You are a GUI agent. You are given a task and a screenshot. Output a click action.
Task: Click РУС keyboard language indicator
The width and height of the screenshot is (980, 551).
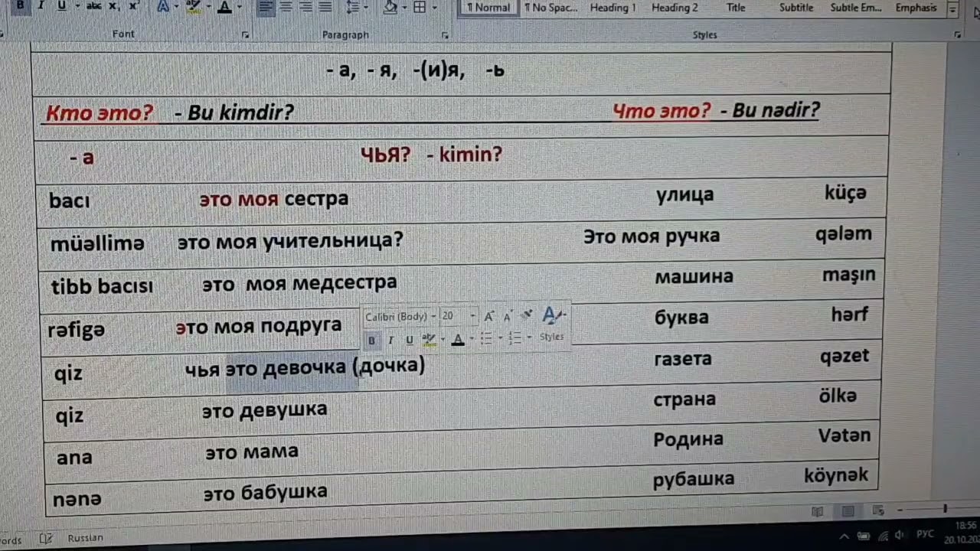(x=925, y=534)
